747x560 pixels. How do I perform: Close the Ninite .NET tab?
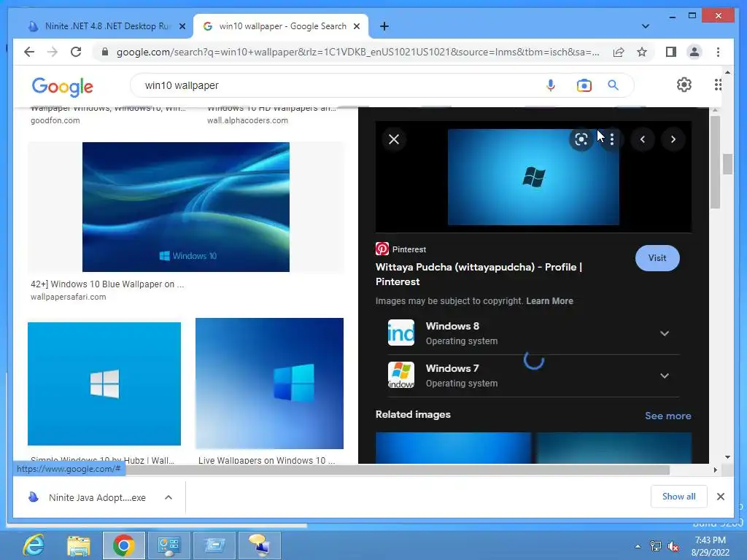point(182,26)
